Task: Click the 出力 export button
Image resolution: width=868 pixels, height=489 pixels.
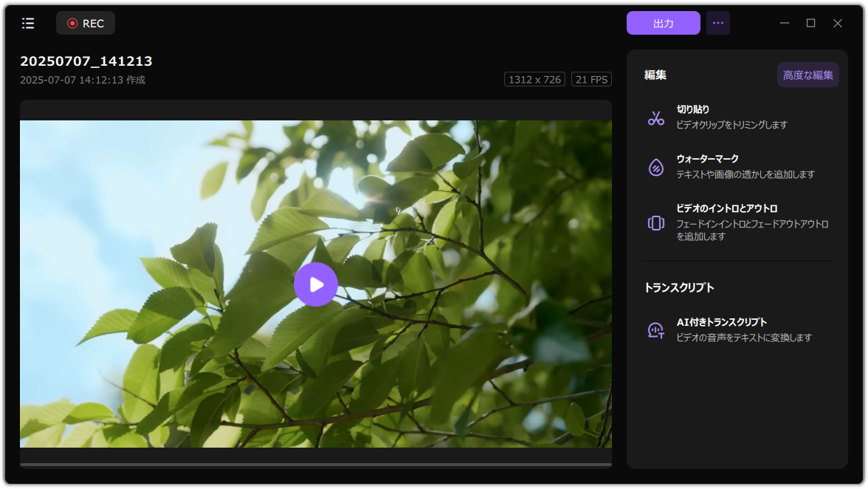Action: tap(663, 24)
